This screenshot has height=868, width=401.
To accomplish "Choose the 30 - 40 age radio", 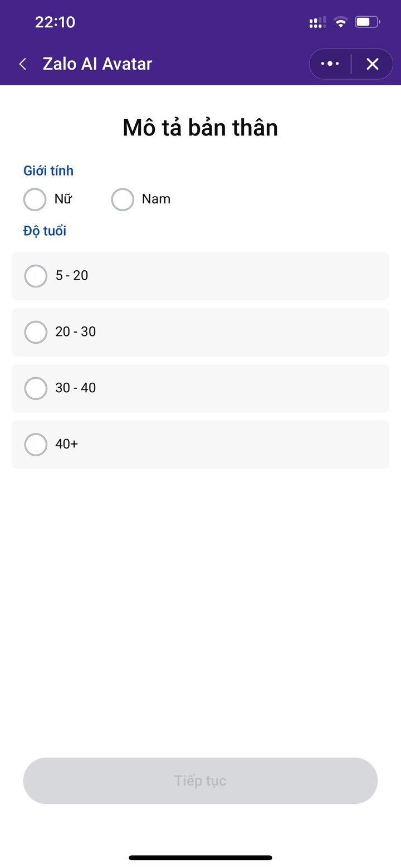I will pyautogui.click(x=36, y=388).
